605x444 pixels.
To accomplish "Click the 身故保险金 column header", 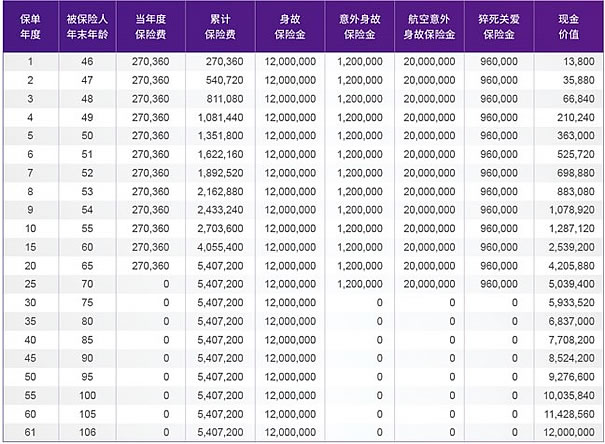I will (x=288, y=25).
